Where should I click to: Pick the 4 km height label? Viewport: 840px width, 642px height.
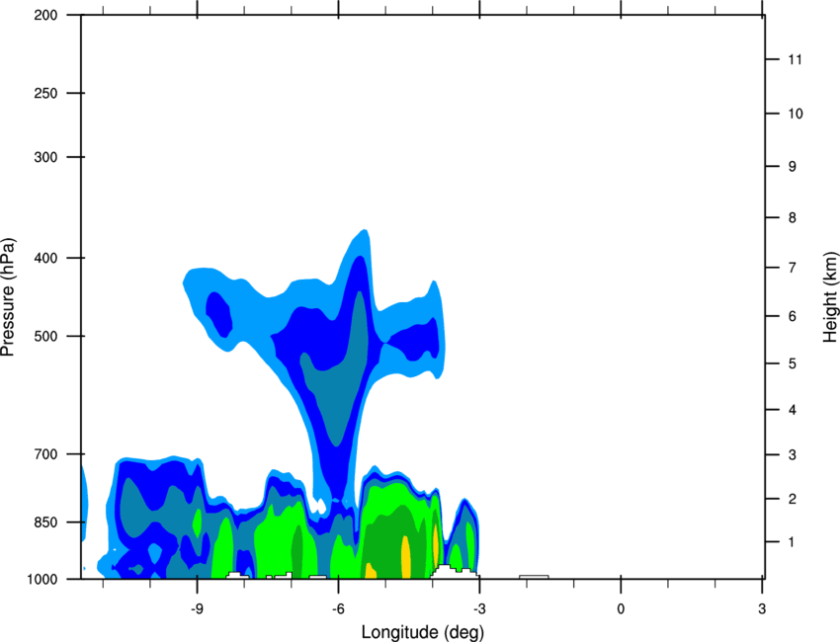click(792, 410)
